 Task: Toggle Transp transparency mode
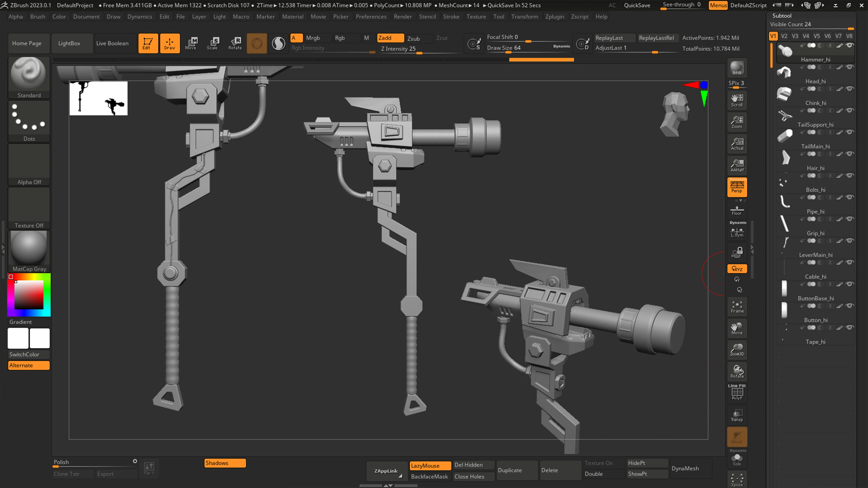coord(737,415)
